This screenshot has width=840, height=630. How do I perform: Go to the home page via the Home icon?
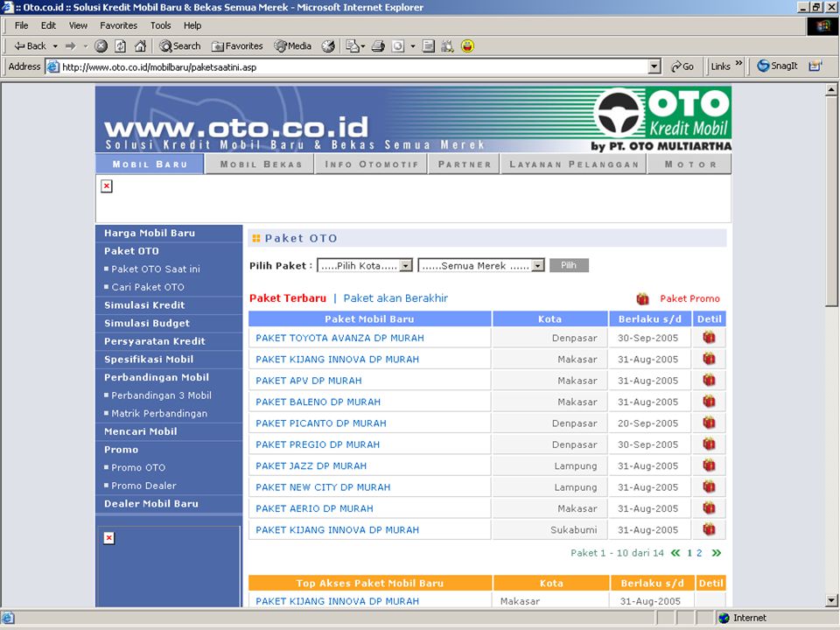click(x=140, y=46)
